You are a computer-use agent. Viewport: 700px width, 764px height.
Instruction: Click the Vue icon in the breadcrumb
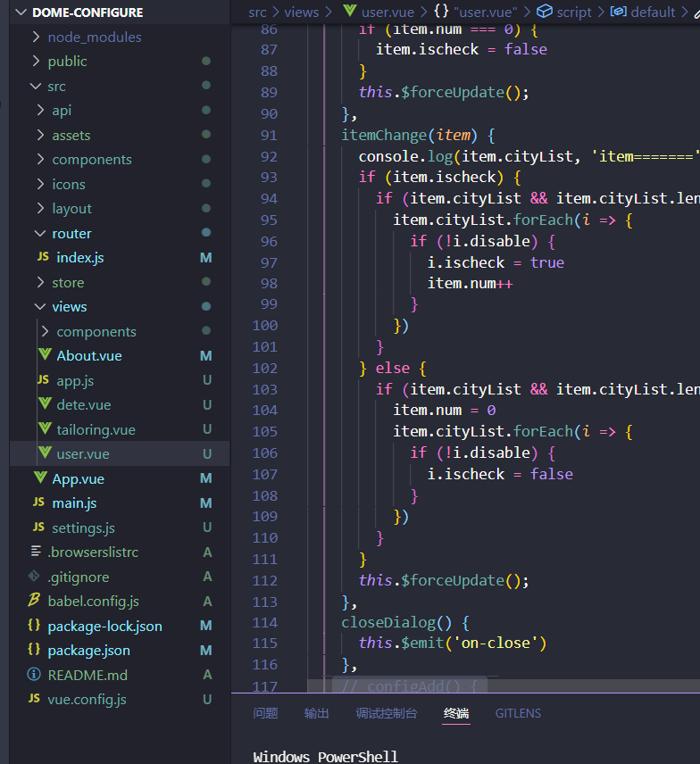click(x=349, y=11)
